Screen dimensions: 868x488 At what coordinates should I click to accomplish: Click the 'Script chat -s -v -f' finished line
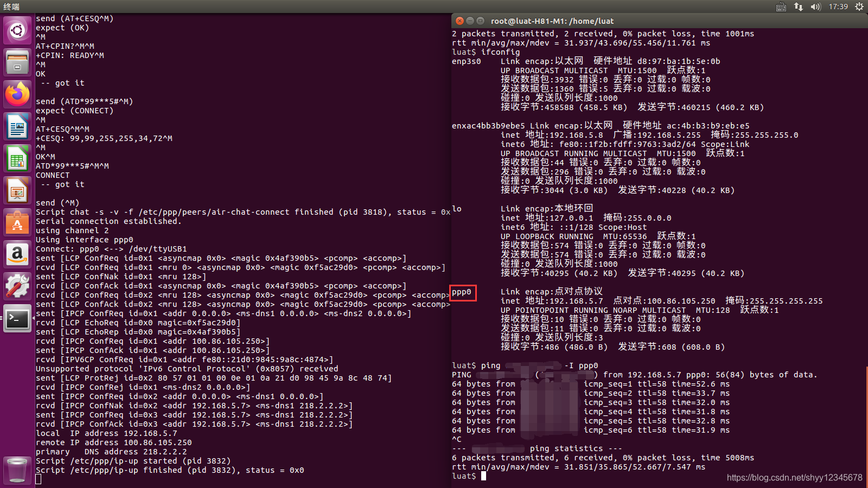point(243,212)
